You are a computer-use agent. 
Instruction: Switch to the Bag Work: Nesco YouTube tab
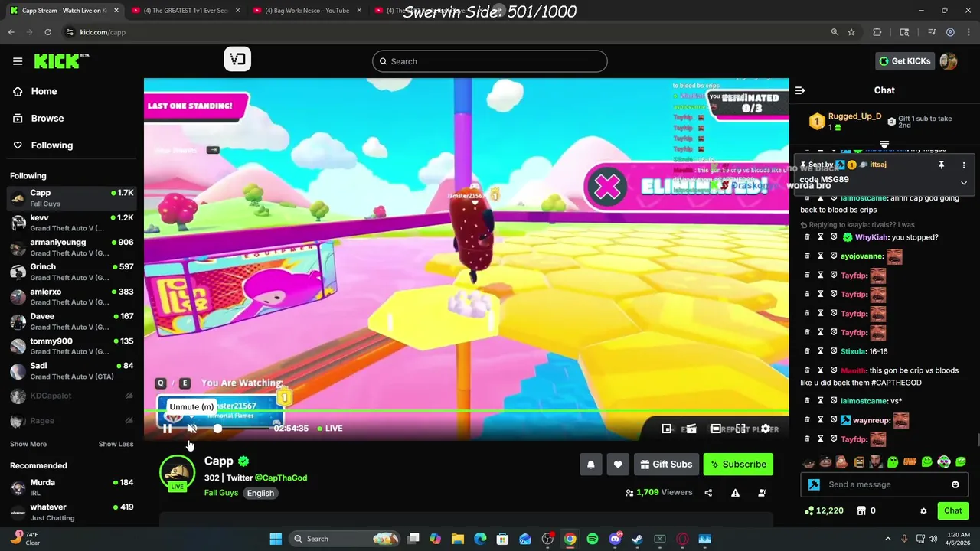point(307,11)
